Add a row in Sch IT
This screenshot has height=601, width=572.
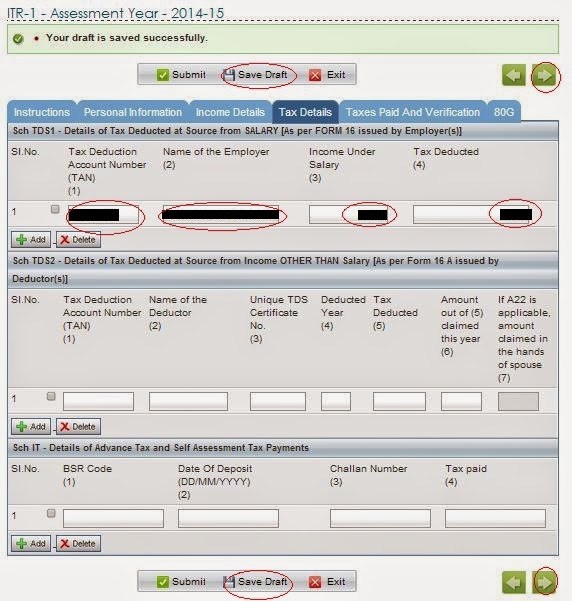(31, 544)
